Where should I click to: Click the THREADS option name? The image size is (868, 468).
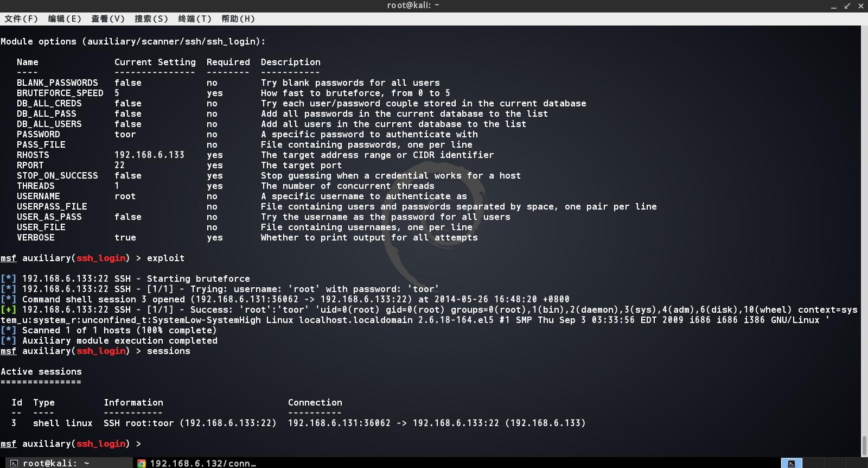pyautogui.click(x=36, y=186)
